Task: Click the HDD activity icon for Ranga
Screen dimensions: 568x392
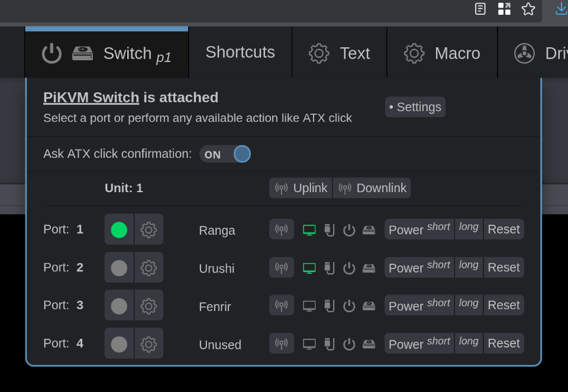Action: point(369,230)
